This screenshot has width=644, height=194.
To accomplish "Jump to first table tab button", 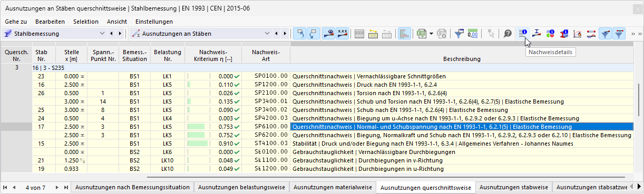I will click(x=6, y=187).
